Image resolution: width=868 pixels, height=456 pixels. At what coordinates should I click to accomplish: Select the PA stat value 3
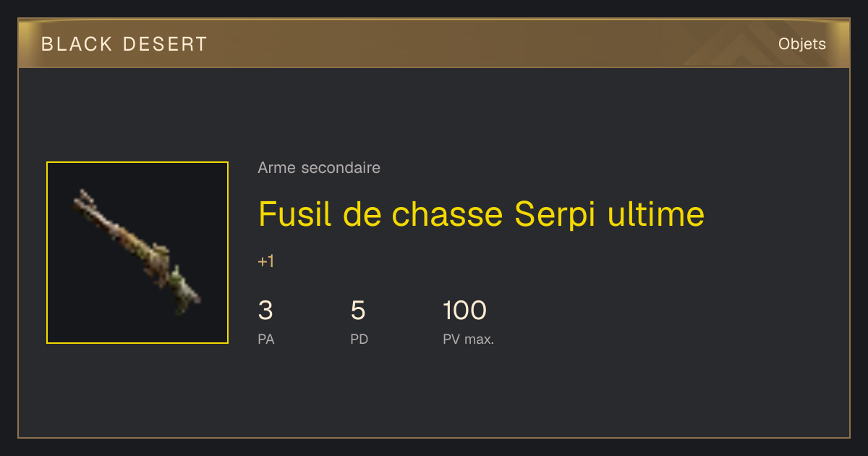click(265, 311)
